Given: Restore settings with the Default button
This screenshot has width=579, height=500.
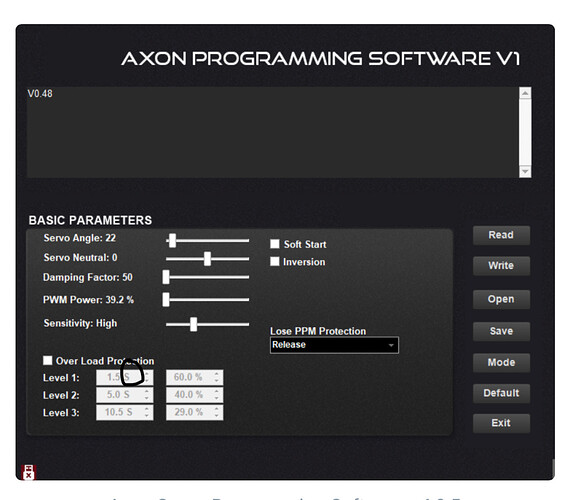Looking at the screenshot, I should [501, 393].
